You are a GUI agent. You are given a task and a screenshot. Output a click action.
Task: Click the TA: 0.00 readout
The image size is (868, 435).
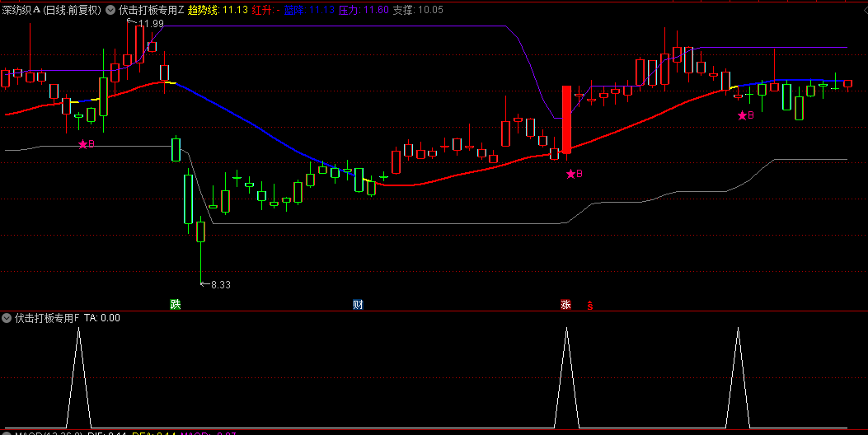(102, 318)
